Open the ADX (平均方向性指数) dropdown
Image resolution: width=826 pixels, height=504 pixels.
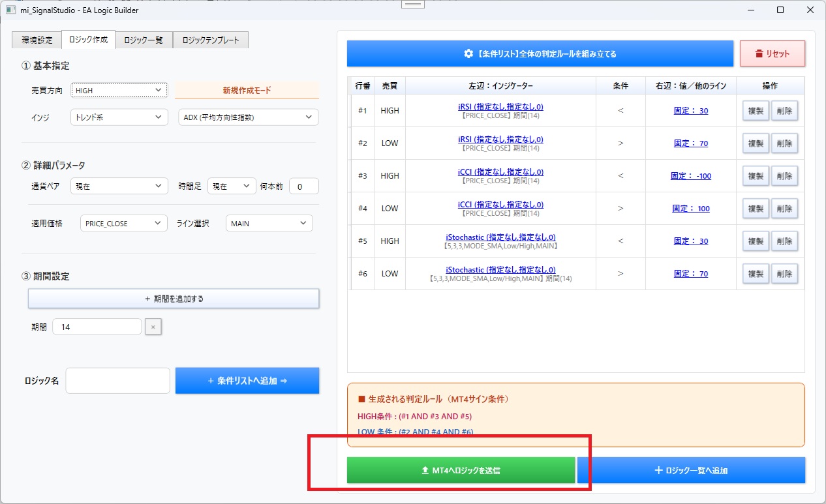[x=248, y=117]
